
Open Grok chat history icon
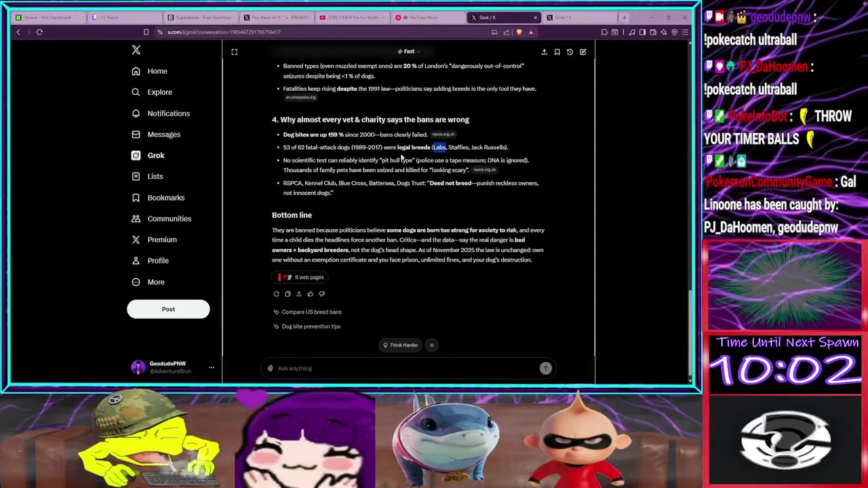tap(570, 52)
